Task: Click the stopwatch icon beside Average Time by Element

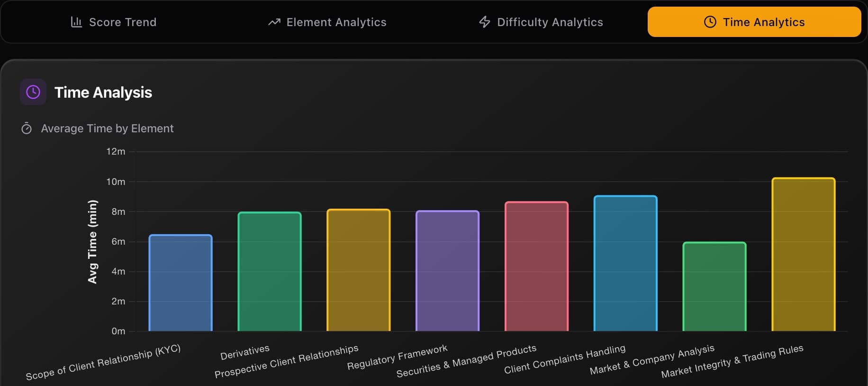Action: (x=27, y=128)
